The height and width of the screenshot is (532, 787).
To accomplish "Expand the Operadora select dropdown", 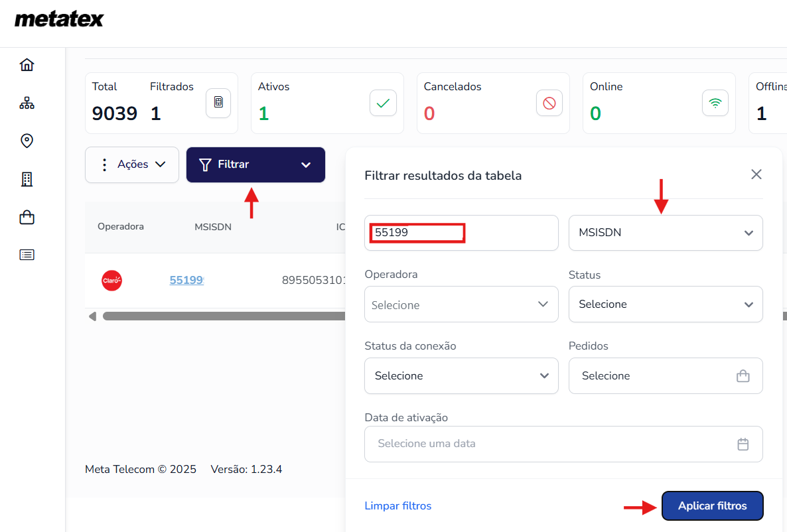I will [461, 304].
